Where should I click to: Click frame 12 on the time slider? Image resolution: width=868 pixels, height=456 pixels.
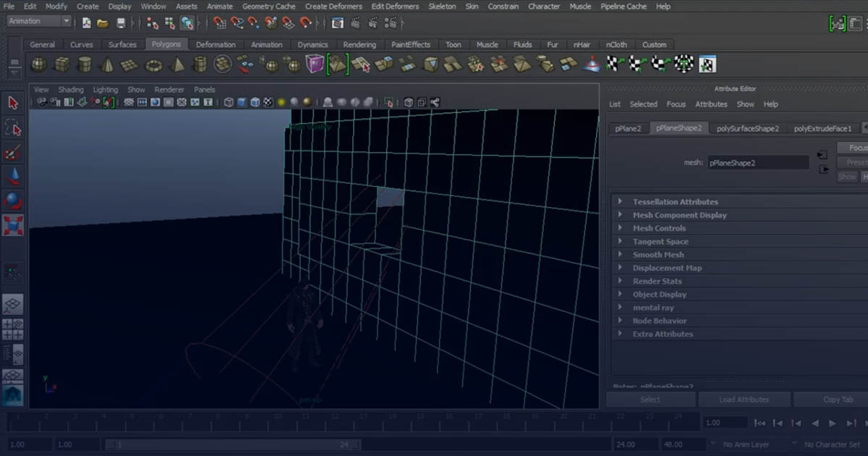(x=334, y=415)
